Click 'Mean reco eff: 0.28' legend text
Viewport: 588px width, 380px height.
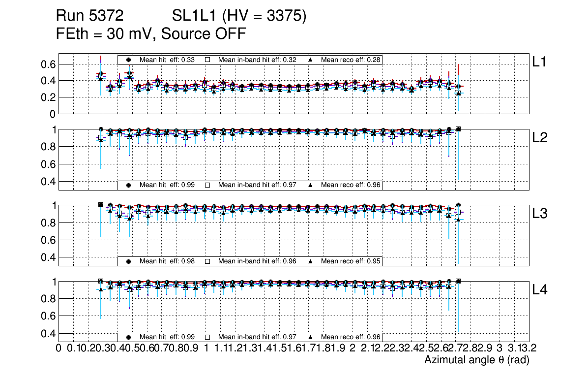(x=351, y=60)
